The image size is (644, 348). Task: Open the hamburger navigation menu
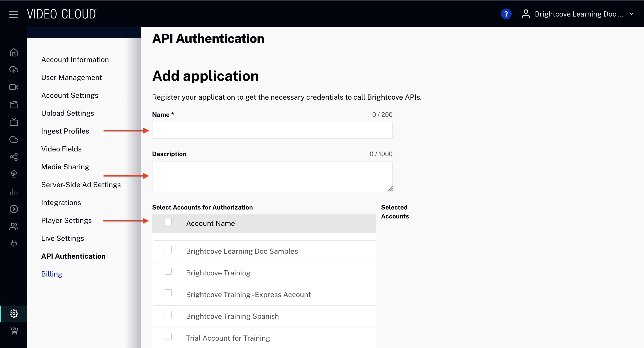[13, 14]
